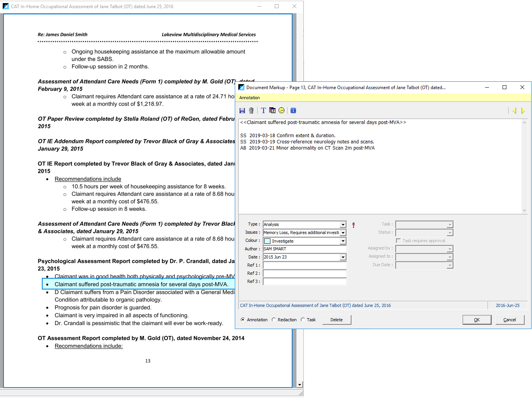Image resolution: width=532 pixels, height=398 pixels.
Task: Click the document window's scroll down arrow
Action: pyautogui.click(x=300, y=385)
